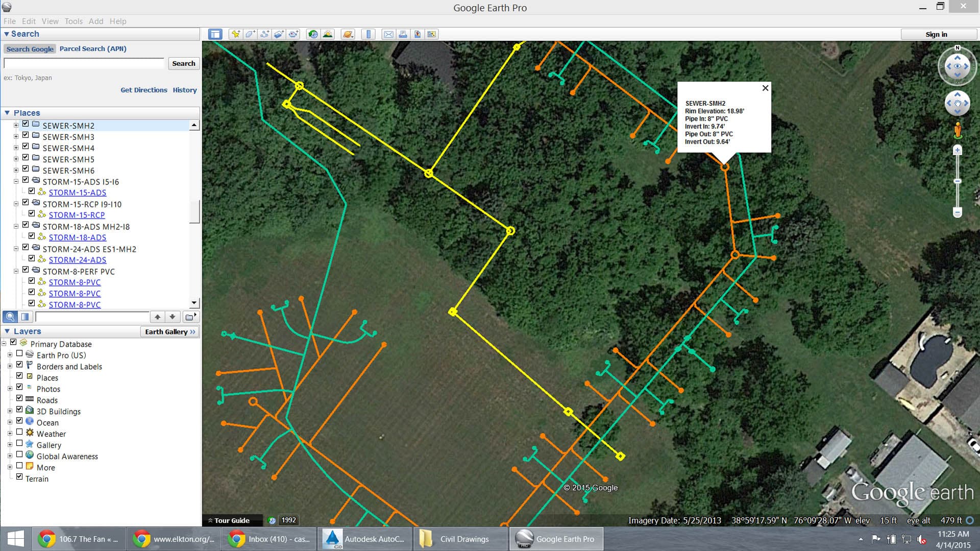980x551 pixels.
Task: Show historical imagery with the clock icon
Action: click(312, 34)
